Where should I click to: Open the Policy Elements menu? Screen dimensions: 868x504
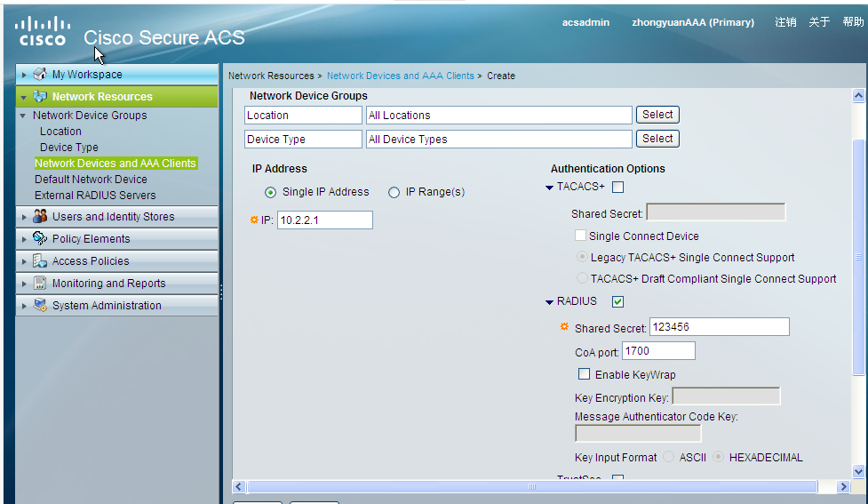pos(116,239)
